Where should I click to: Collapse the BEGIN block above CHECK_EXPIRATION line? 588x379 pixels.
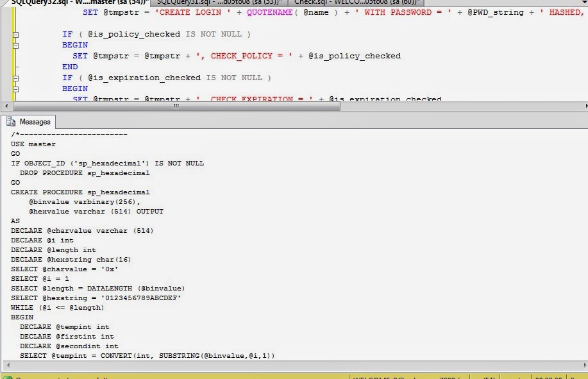[16, 89]
